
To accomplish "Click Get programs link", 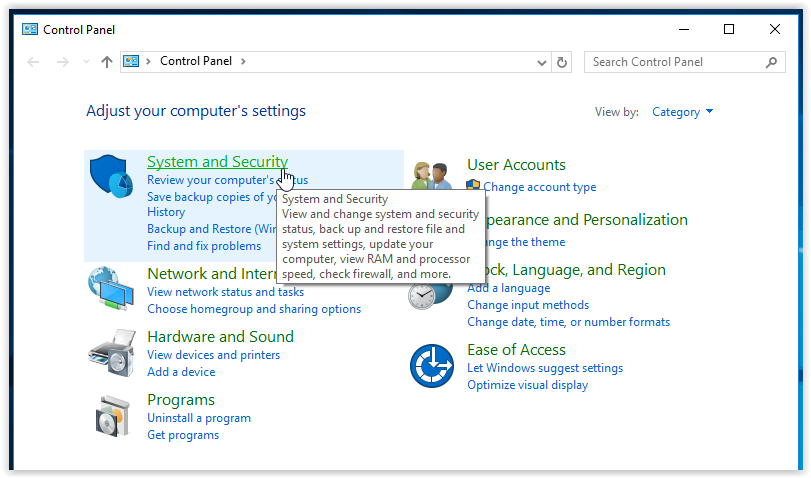I will (183, 435).
